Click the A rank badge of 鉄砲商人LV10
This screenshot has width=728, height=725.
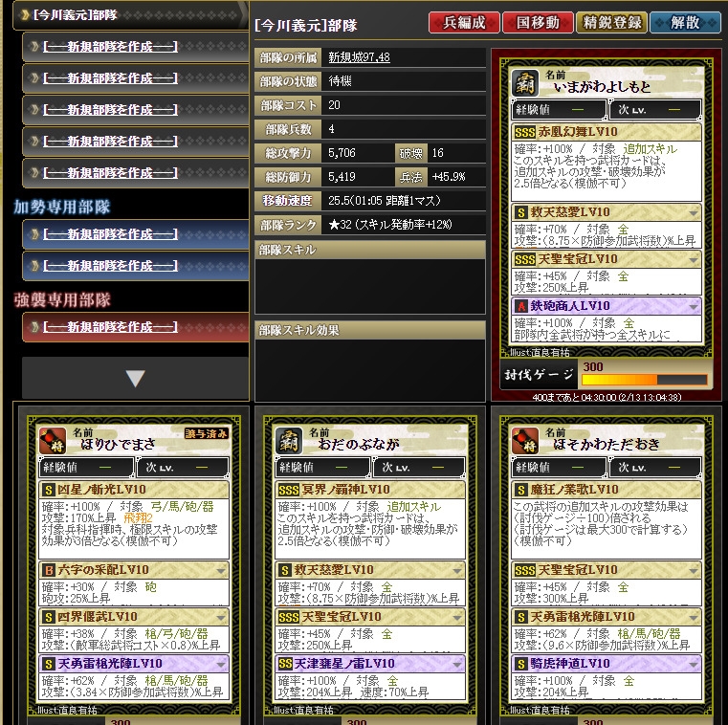[x=521, y=306]
